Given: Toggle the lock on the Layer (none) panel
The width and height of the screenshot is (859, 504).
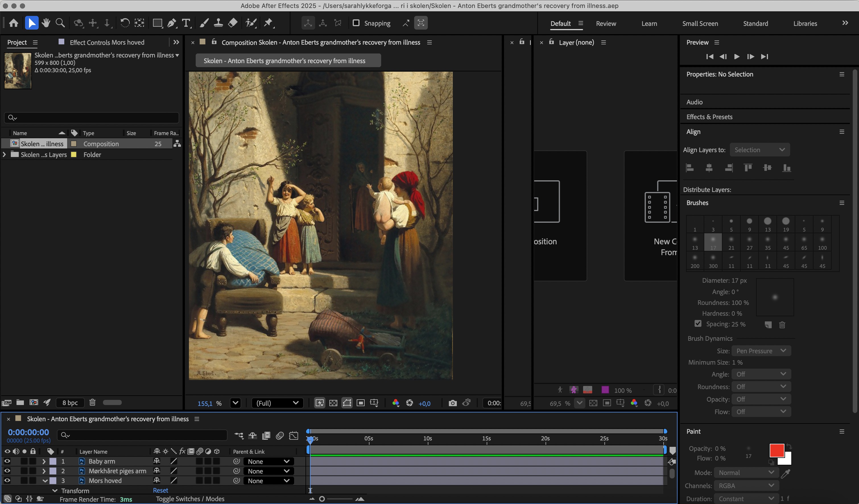Looking at the screenshot, I should (x=551, y=42).
